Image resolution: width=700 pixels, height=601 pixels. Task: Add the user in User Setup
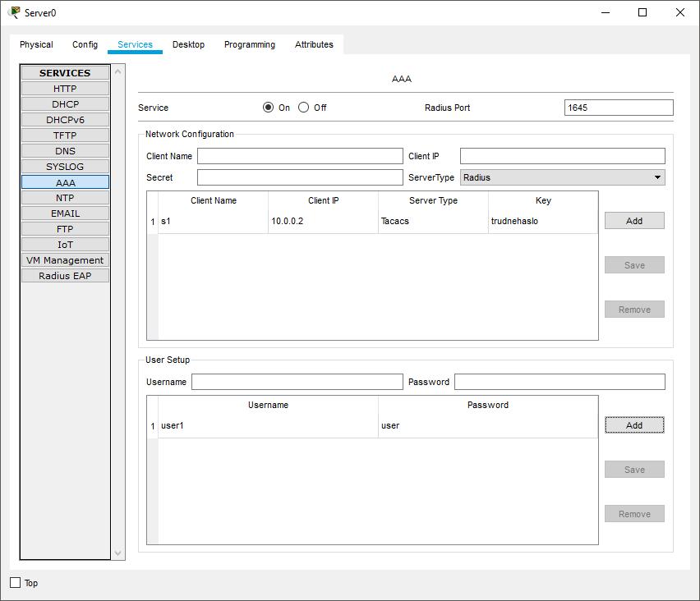(x=634, y=425)
